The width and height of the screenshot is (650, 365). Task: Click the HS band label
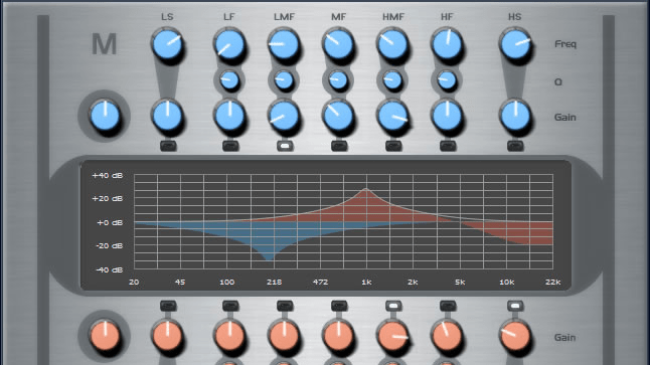coord(514,17)
